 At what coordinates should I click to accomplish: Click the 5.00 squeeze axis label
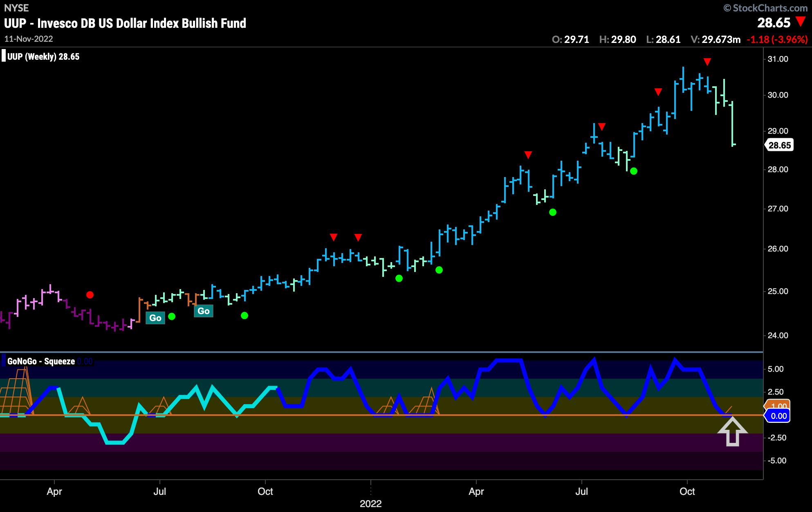coord(776,369)
